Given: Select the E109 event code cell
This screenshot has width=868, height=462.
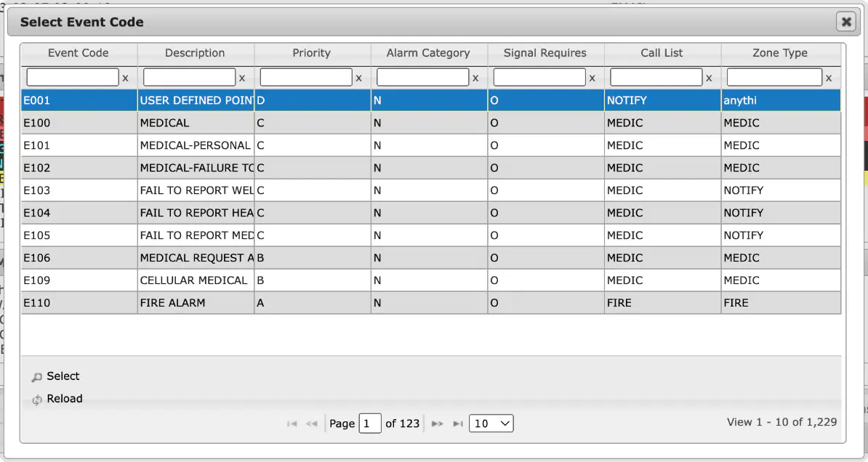Looking at the screenshot, I should click(79, 280).
